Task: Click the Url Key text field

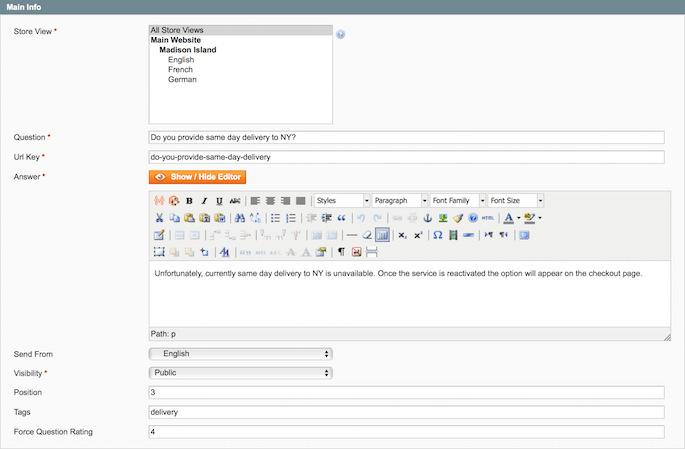Action: (x=406, y=157)
